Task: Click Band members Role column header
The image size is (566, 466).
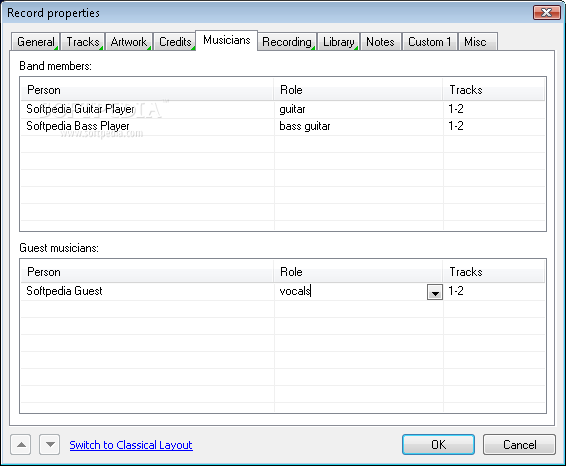Action: (x=358, y=90)
